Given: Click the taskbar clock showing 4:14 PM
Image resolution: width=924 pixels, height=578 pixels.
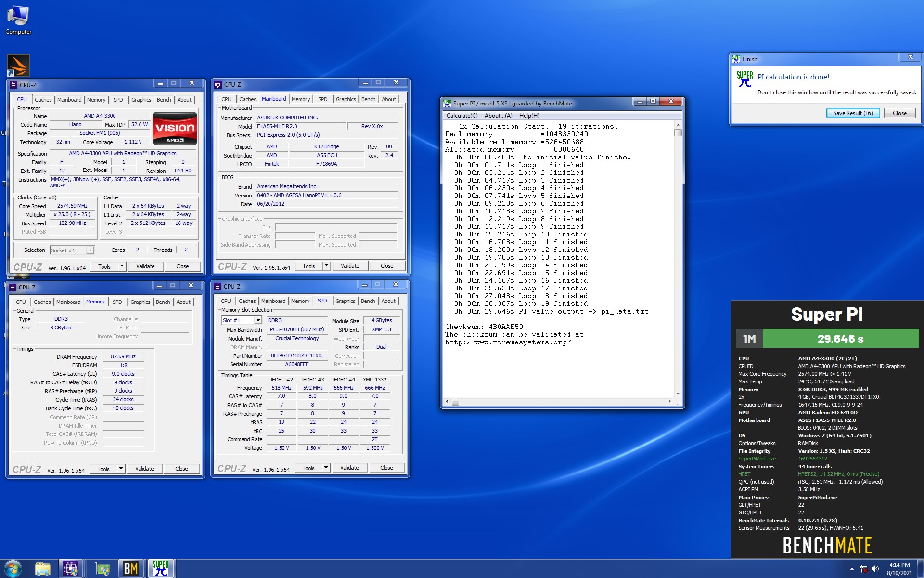Looking at the screenshot, I should pos(899,565).
